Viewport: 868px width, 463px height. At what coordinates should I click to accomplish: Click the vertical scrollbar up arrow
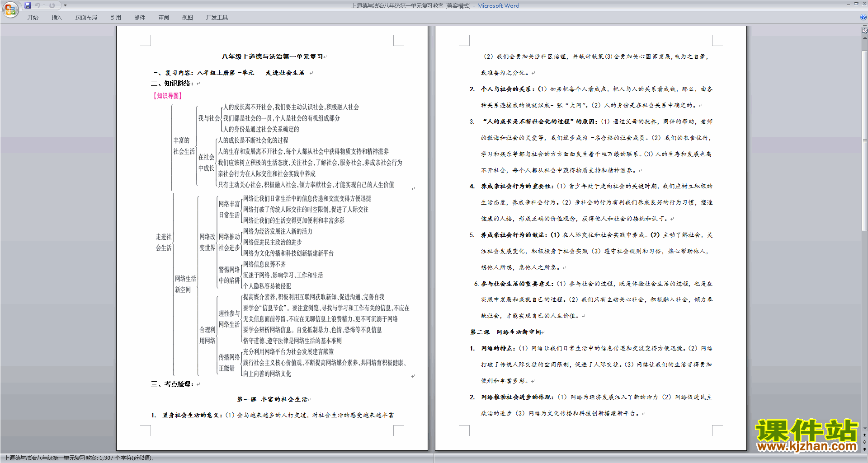click(x=864, y=38)
